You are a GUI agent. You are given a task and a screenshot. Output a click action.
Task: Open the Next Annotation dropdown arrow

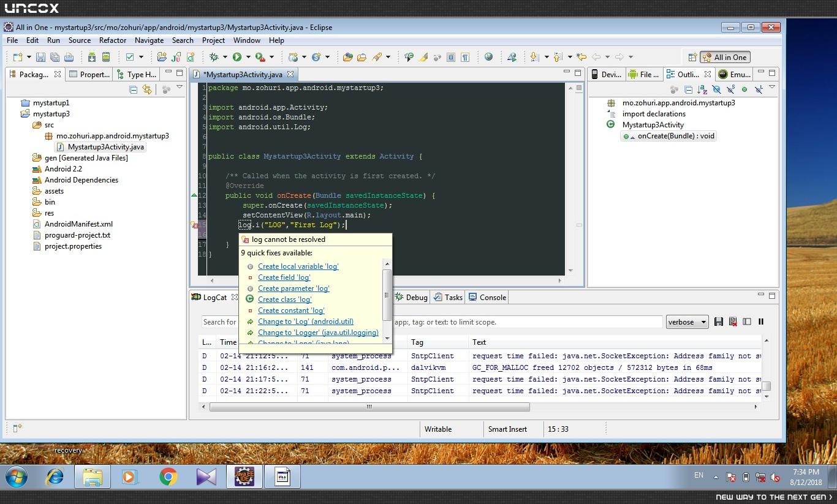point(546,57)
